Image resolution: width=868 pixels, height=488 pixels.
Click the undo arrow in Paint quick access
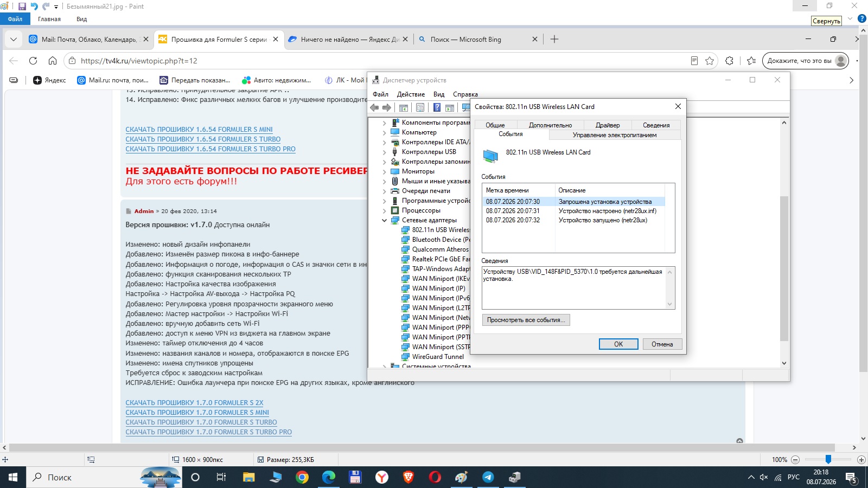point(34,7)
